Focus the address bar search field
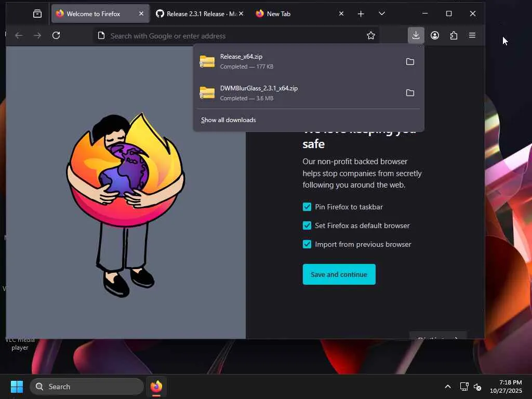This screenshot has height=399, width=532. pyautogui.click(x=236, y=36)
